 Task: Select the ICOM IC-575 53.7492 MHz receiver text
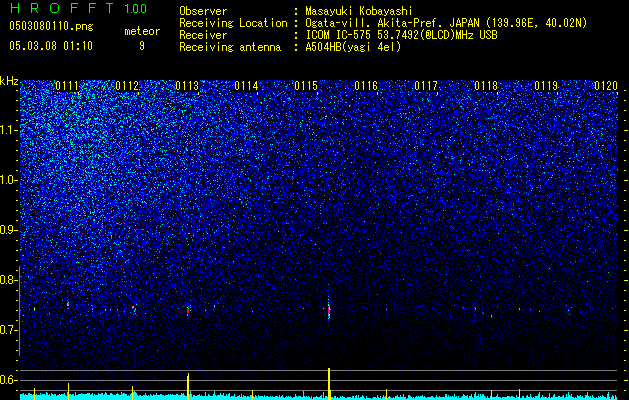[x=401, y=35]
